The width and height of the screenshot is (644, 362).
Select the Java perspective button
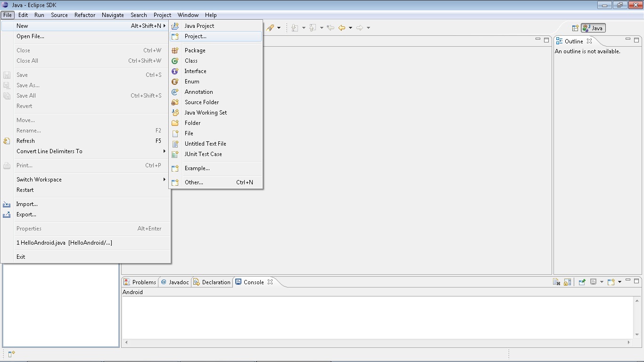click(593, 28)
